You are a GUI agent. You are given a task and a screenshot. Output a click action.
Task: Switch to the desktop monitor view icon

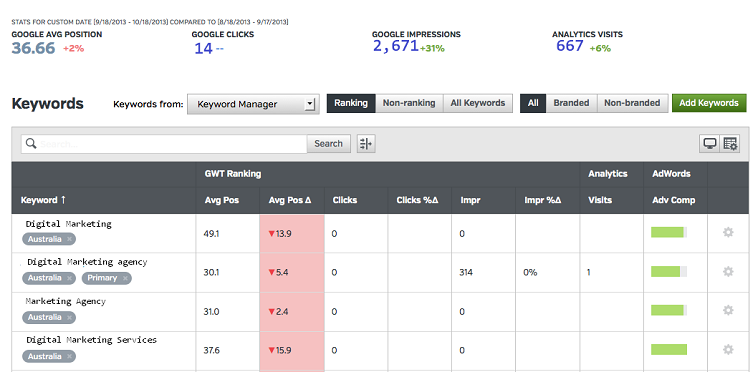point(710,143)
